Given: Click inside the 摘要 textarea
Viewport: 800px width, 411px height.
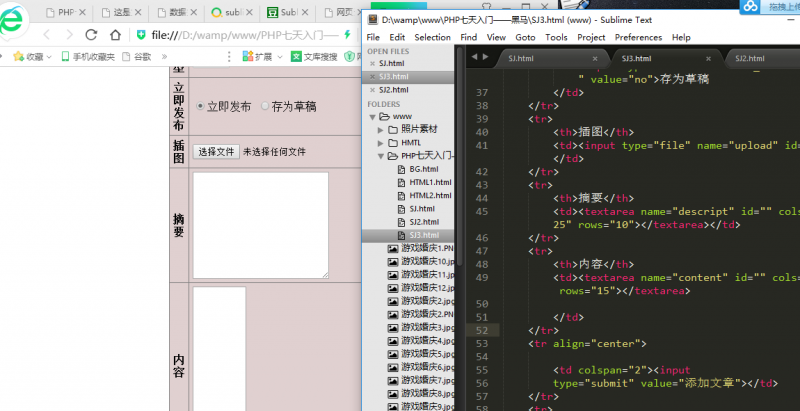Looking at the screenshot, I should 260,225.
